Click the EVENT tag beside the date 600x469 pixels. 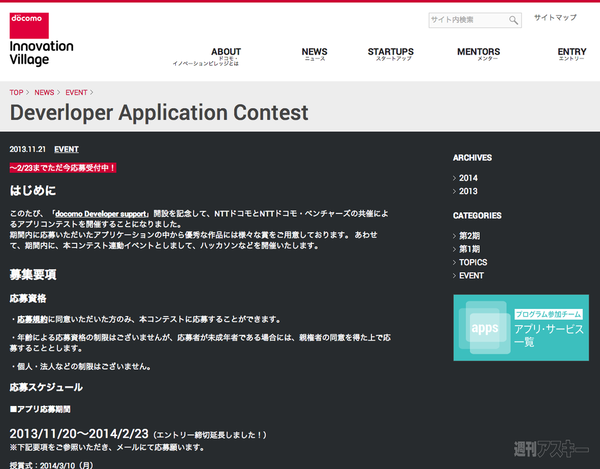66,150
